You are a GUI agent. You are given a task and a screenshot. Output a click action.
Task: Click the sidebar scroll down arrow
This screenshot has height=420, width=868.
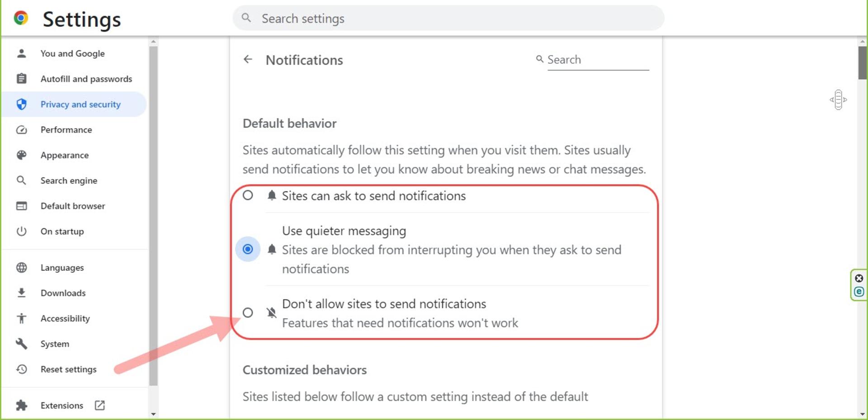coord(153,414)
